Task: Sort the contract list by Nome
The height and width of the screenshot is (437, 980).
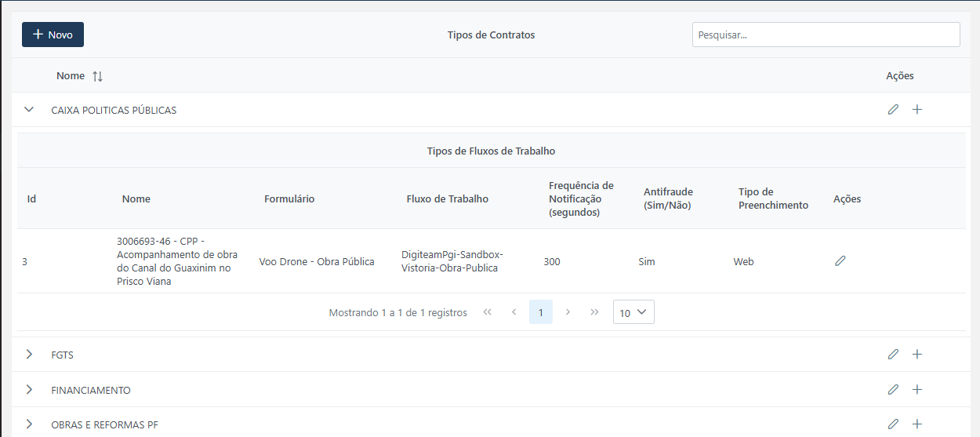Action: coord(97,76)
